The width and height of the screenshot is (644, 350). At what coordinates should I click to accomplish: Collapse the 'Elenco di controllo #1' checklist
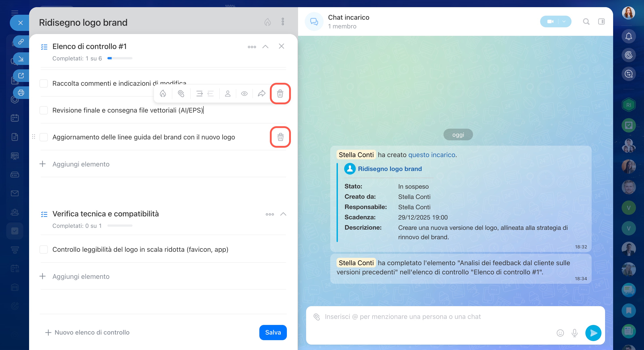(265, 47)
